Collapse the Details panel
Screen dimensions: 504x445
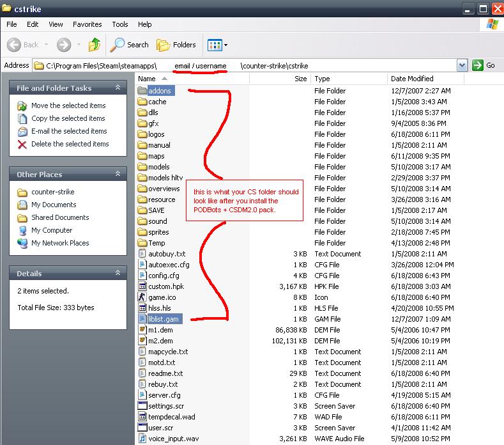[x=118, y=273]
